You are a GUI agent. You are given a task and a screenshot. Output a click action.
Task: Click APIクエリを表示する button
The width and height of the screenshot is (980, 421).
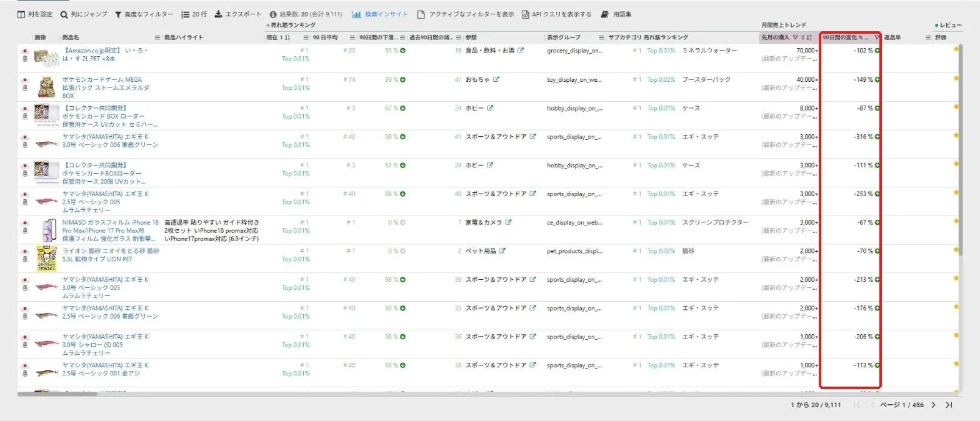[x=557, y=14]
